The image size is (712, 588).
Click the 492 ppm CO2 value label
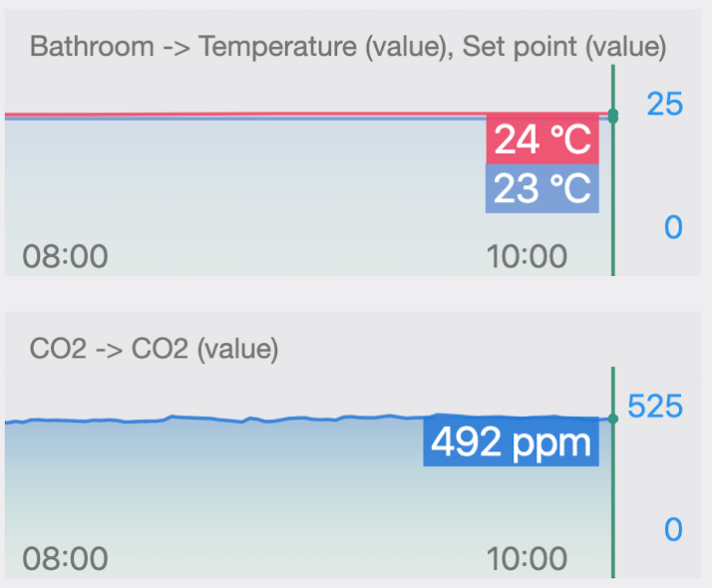[511, 441]
